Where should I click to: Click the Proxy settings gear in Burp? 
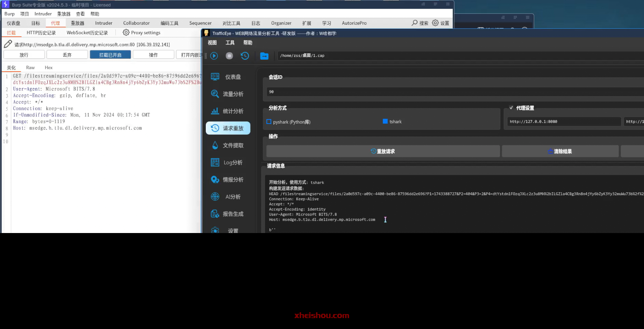point(126,32)
